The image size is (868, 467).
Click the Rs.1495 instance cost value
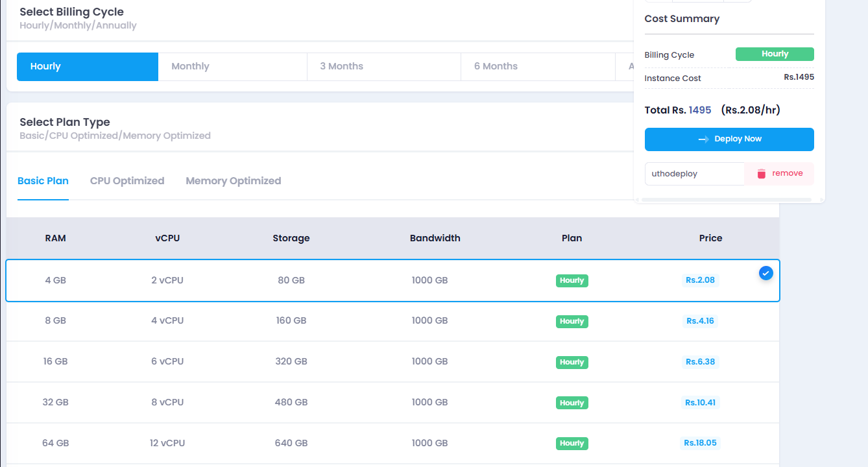(799, 77)
